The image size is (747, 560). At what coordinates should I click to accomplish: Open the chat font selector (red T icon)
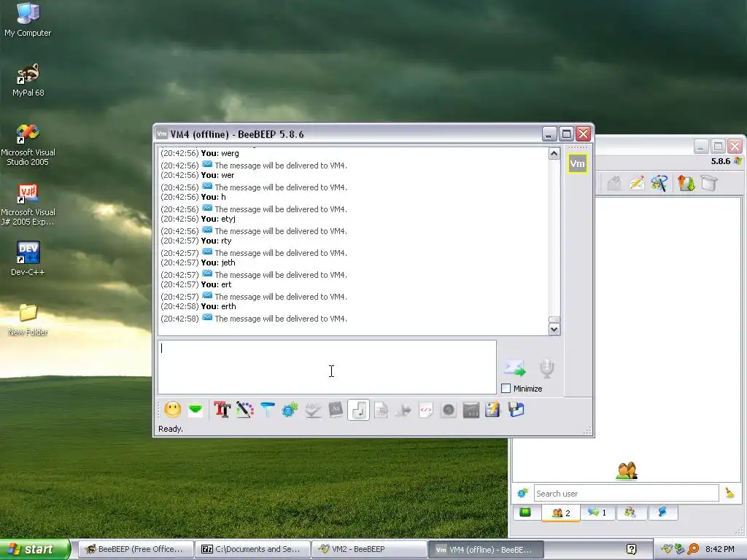(222, 410)
